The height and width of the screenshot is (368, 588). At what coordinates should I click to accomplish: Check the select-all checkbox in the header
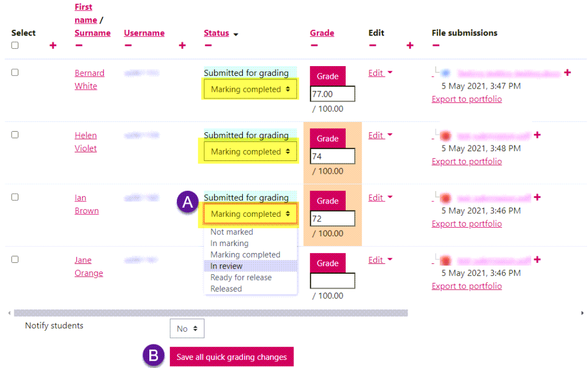[x=14, y=45]
